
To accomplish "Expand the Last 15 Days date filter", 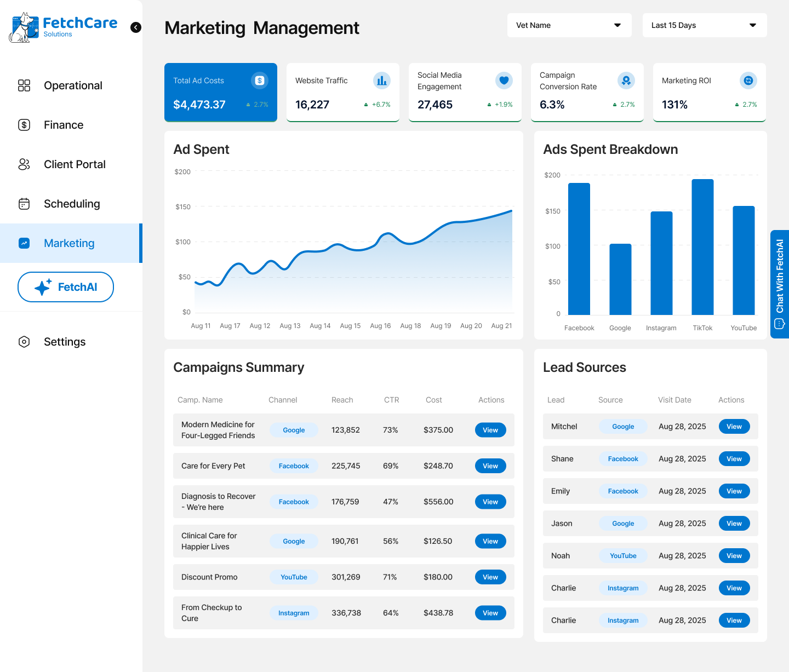I will pos(704,25).
